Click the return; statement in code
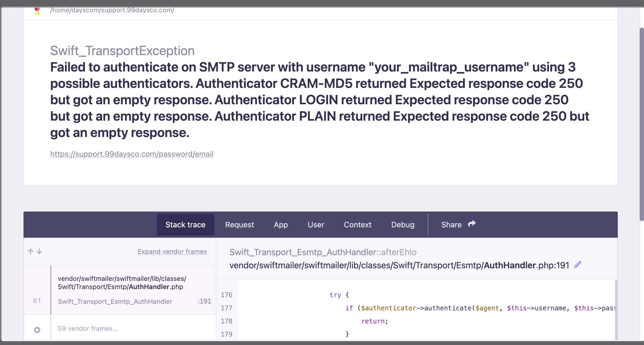 tap(375, 321)
